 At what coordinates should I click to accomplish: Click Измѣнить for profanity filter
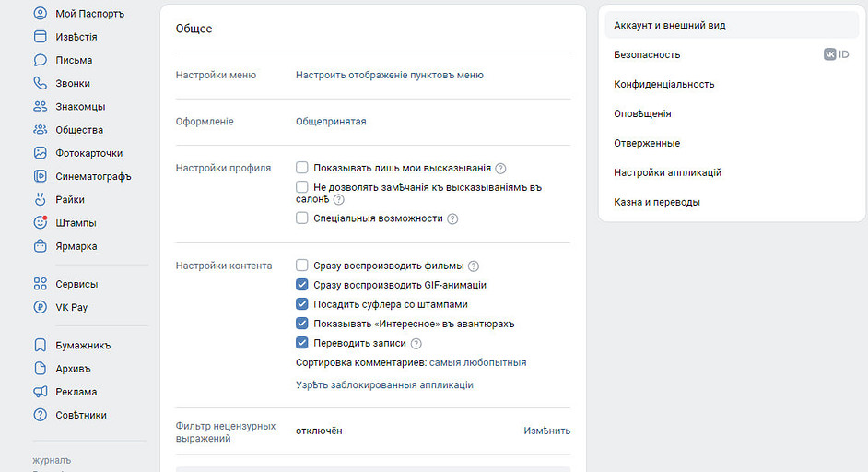coord(546,431)
